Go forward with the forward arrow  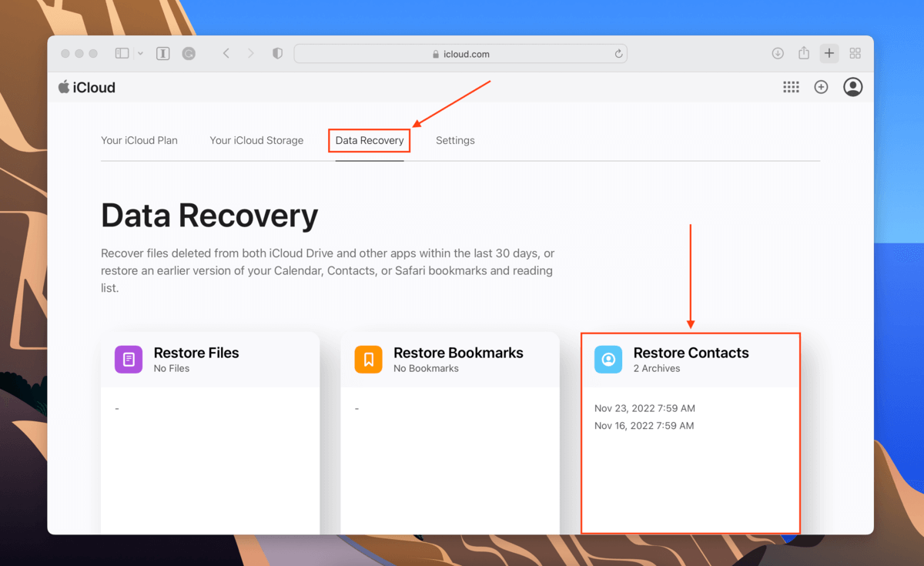pos(250,53)
